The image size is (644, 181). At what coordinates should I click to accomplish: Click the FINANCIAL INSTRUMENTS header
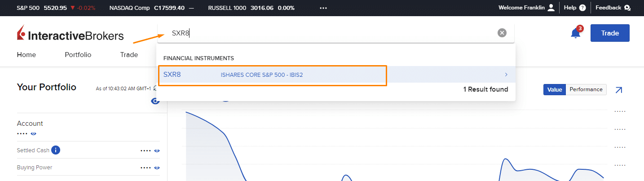pos(198,58)
